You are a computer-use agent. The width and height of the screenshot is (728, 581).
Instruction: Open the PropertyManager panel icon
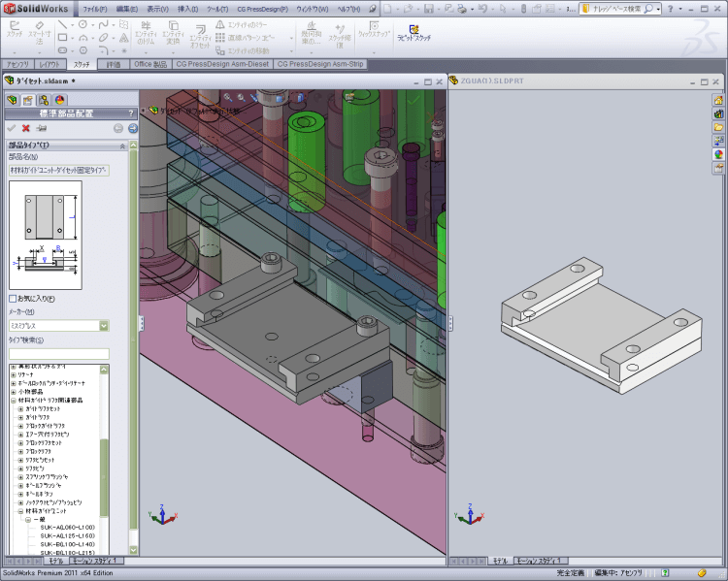(28, 100)
